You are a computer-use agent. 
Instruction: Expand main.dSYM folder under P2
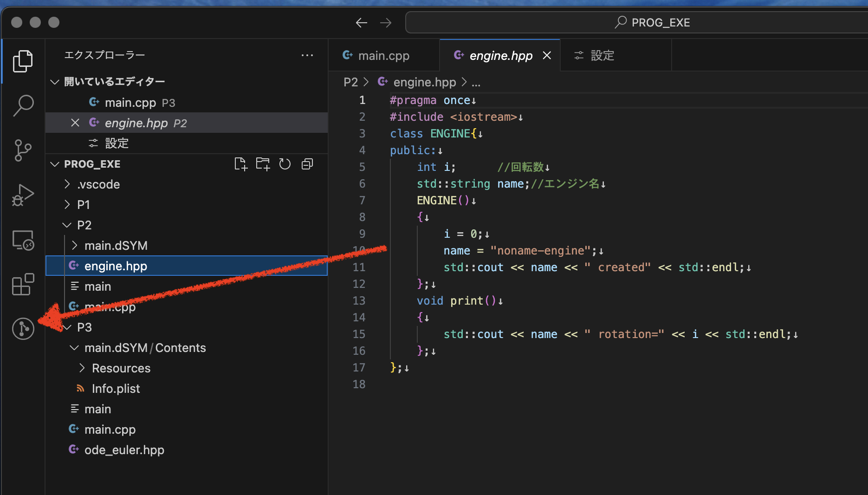click(x=74, y=246)
